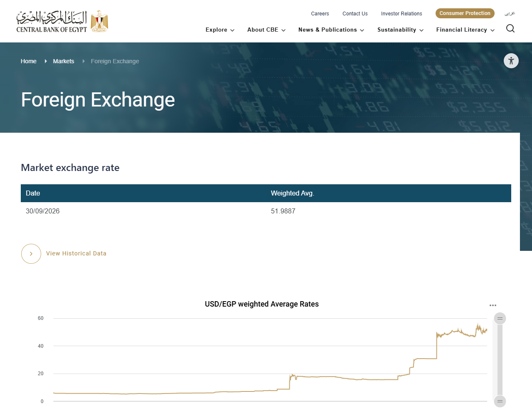Click the View Historical Data arrow circle
The width and height of the screenshot is (532, 416).
(31, 254)
